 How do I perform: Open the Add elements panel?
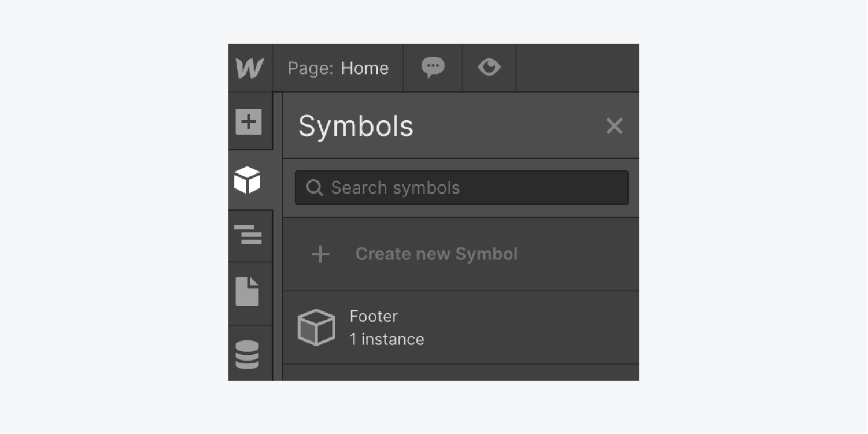pyautogui.click(x=249, y=121)
